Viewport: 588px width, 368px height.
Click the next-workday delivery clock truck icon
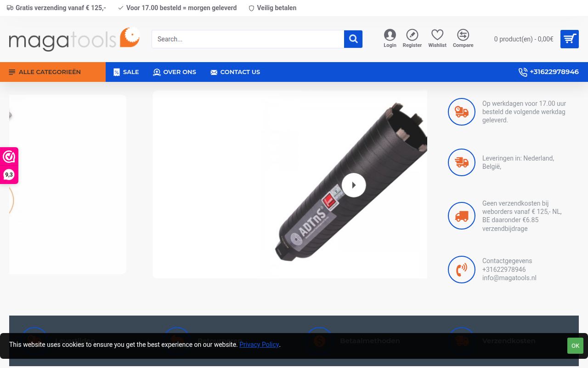pyautogui.click(x=462, y=112)
